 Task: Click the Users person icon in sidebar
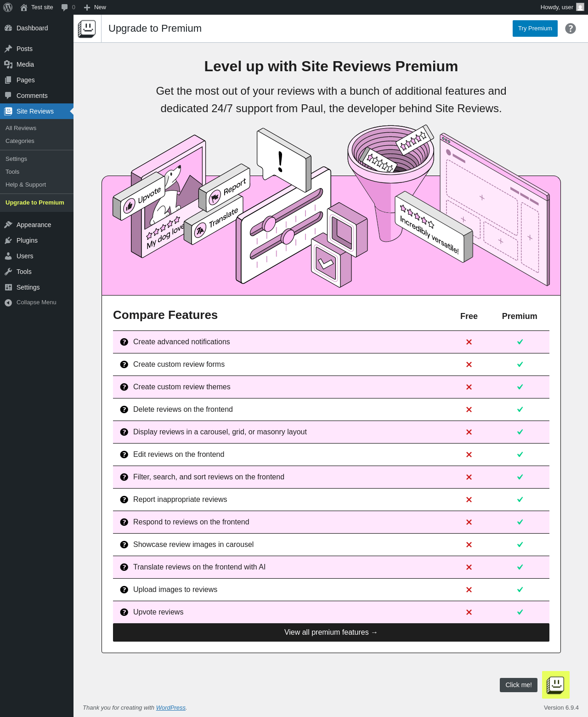(x=8, y=256)
